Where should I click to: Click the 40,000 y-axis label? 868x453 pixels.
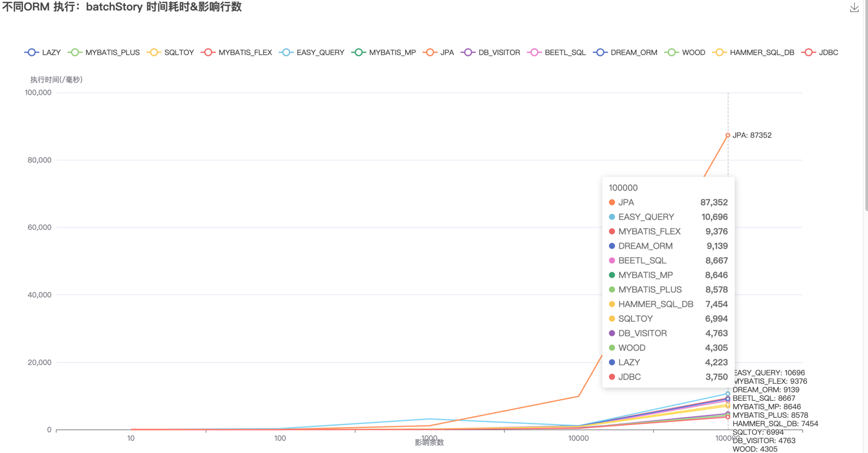point(40,295)
